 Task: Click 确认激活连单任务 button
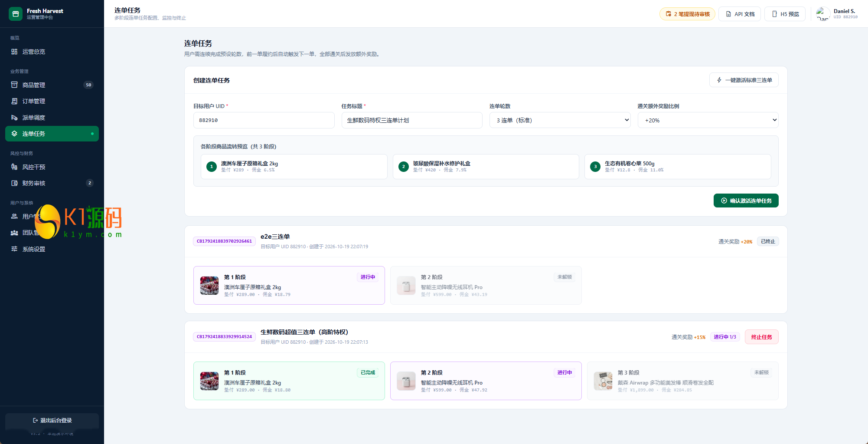[x=746, y=201]
